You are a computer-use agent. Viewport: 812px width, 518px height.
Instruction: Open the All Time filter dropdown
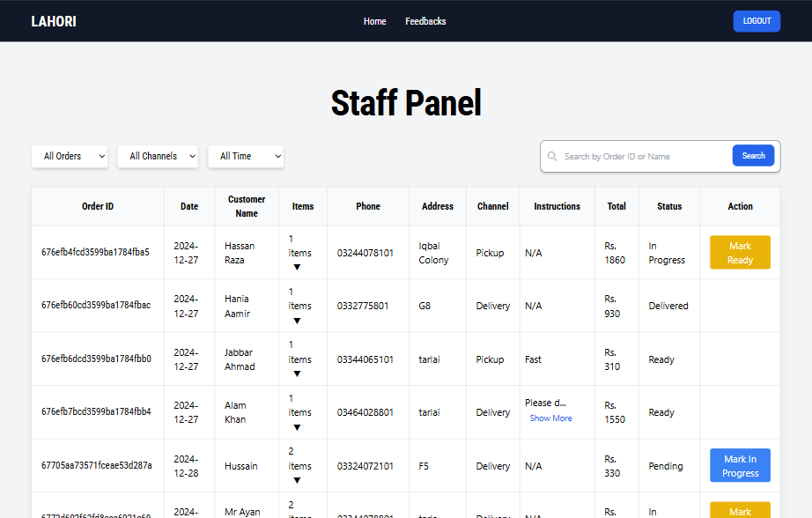[x=246, y=156]
